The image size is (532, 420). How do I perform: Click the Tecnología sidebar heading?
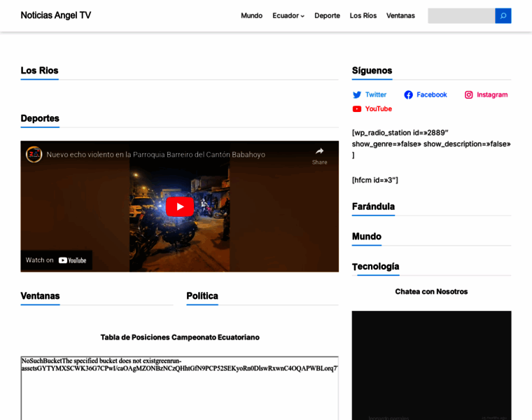(x=376, y=267)
